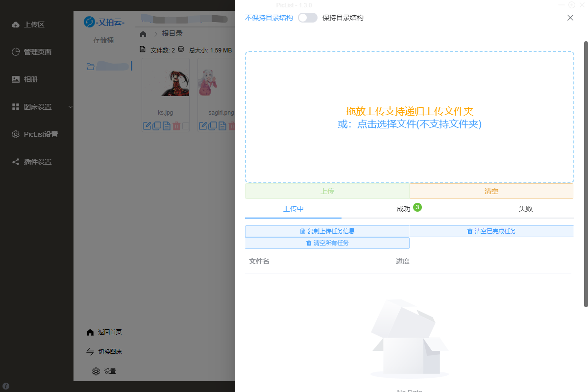Viewport: 588px width, 392px height.
Task: Click the bucket folder icon in the storage list
Action: (91, 66)
